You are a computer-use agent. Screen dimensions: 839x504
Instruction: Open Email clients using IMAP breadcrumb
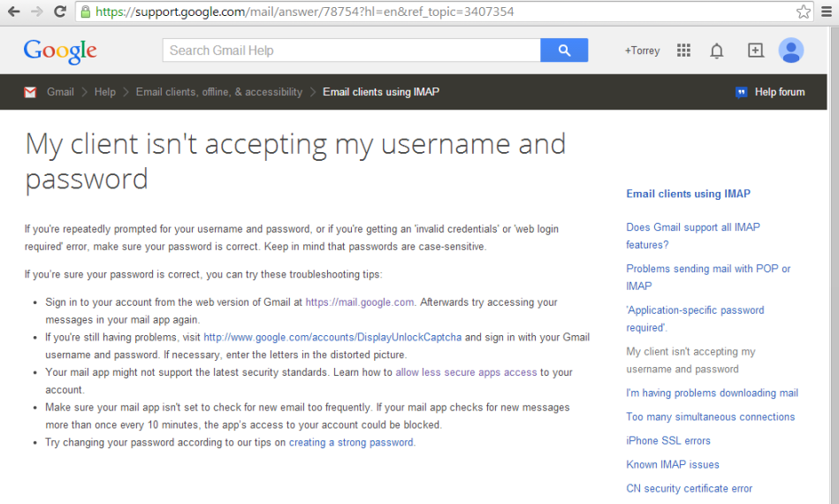coord(381,92)
